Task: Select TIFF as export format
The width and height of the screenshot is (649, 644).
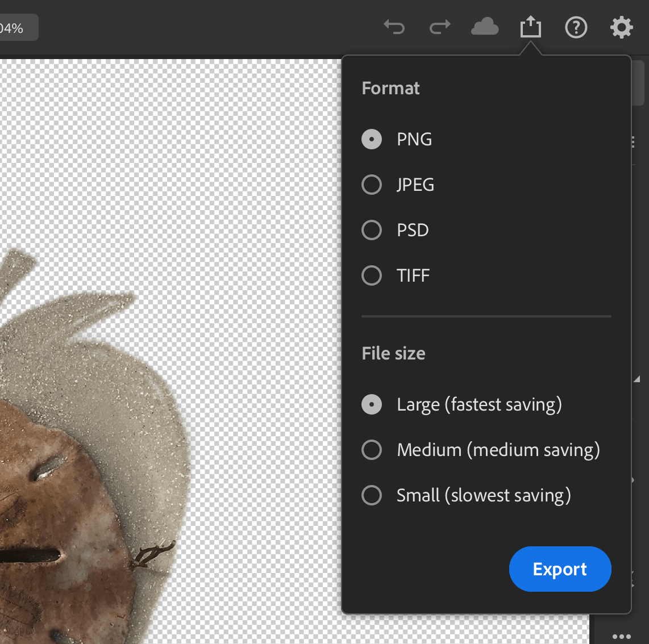Action: click(x=372, y=275)
